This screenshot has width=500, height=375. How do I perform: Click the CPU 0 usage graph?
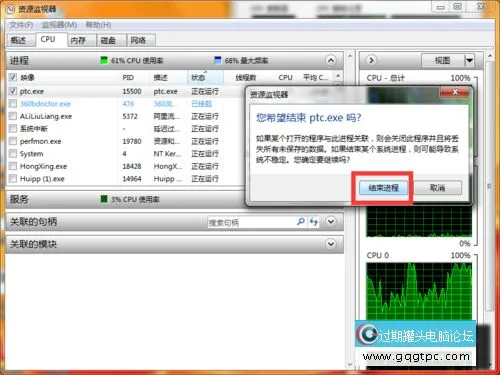pos(419,292)
